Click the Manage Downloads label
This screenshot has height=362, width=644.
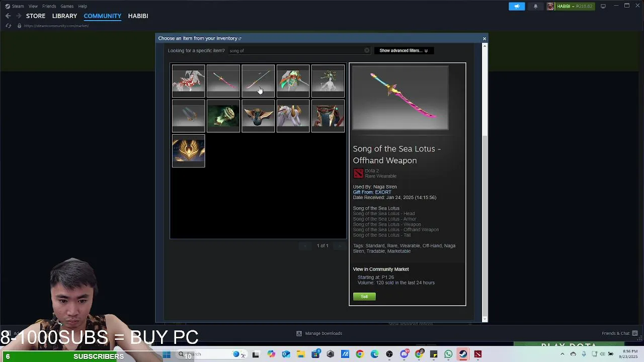coord(324,333)
